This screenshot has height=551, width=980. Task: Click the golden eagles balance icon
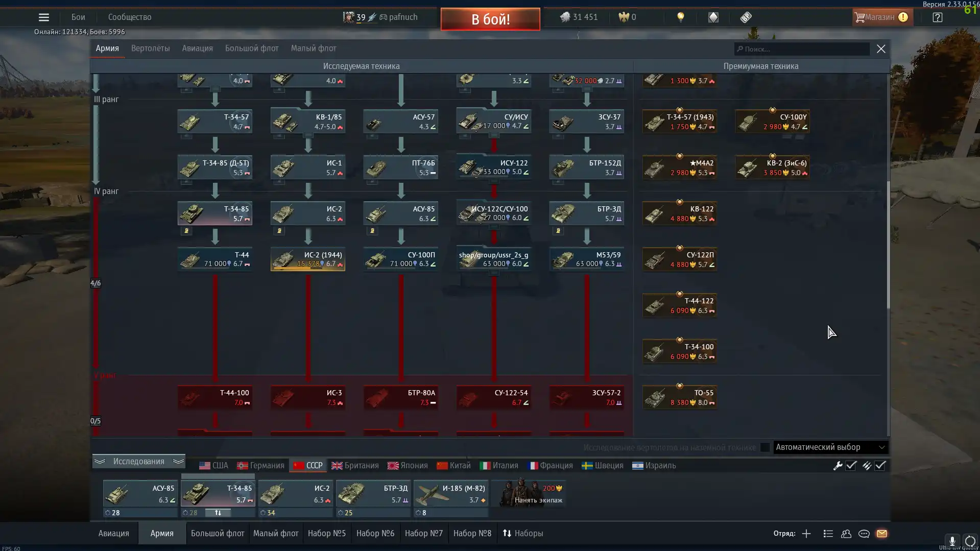[624, 17]
